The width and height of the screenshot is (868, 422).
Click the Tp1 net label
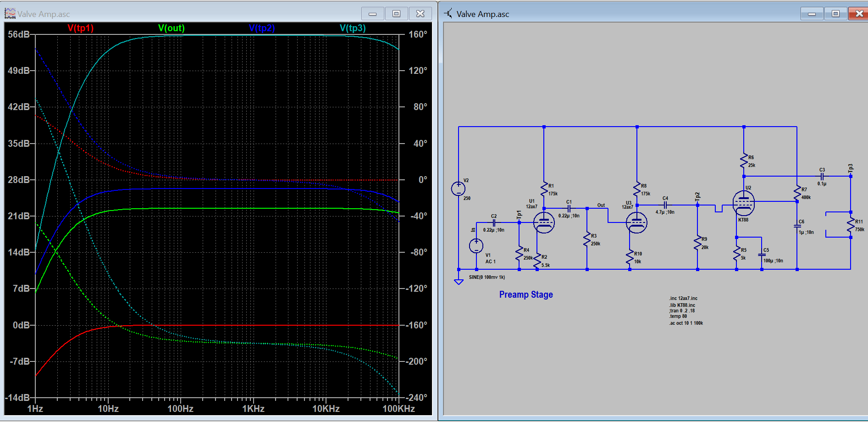pyautogui.click(x=519, y=214)
